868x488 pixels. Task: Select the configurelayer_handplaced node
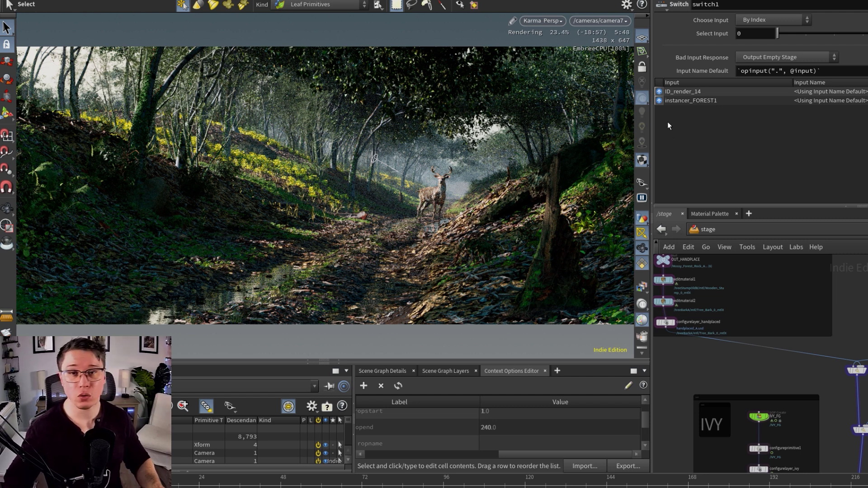click(665, 322)
